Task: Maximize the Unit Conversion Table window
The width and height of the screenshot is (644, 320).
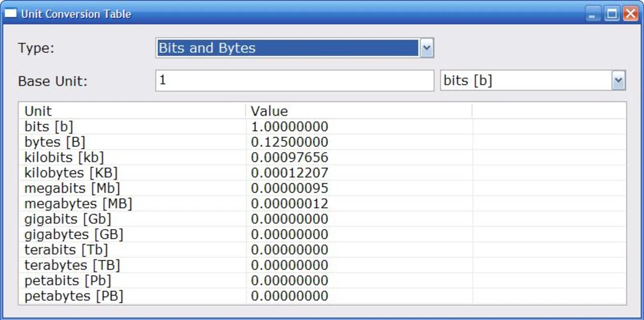Action: [x=612, y=14]
